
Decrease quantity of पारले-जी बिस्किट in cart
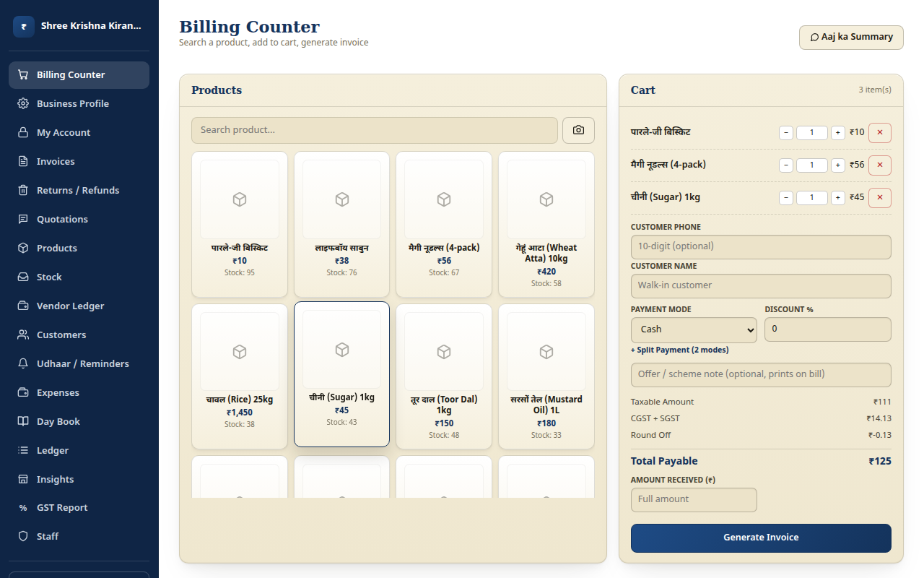786,133
